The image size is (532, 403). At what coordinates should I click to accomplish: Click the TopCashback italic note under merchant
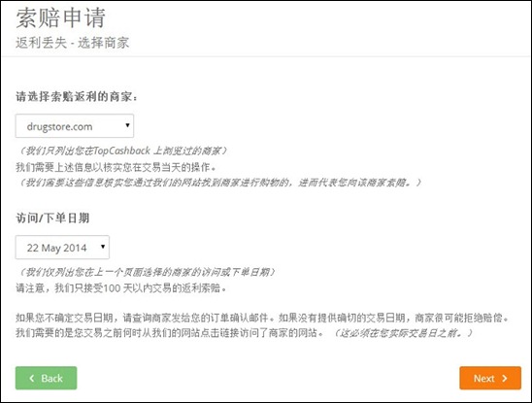(122, 151)
